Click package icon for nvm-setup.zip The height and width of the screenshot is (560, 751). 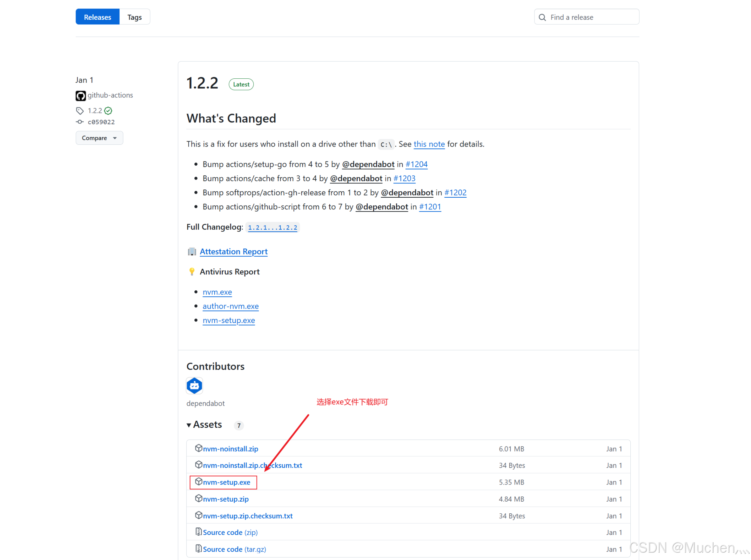(x=198, y=499)
